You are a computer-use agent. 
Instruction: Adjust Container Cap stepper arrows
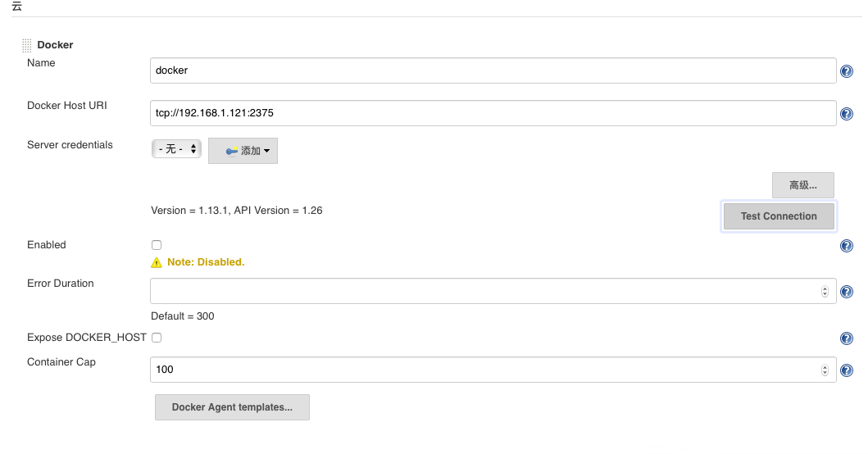[825, 370]
